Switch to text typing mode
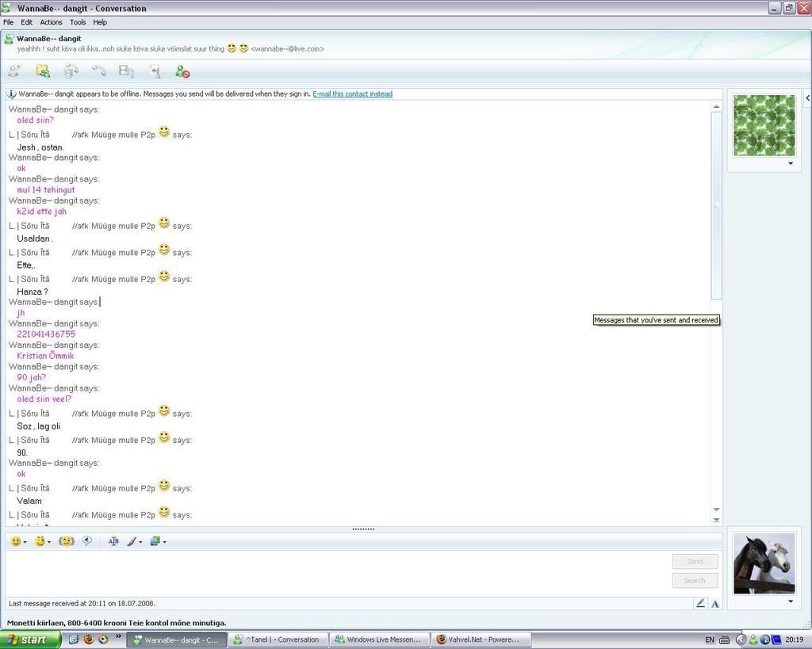This screenshot has height=649, width=812. click(x=714, y=603)
